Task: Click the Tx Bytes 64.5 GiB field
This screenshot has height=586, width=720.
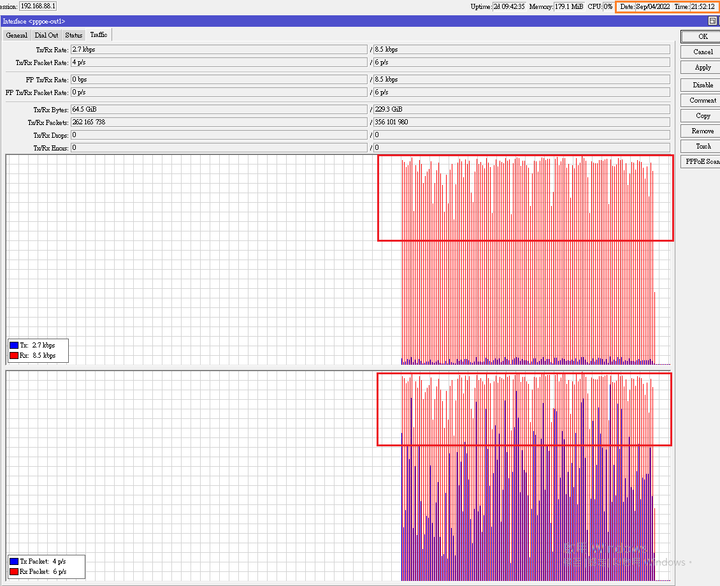Action: [x=219, y=109]
